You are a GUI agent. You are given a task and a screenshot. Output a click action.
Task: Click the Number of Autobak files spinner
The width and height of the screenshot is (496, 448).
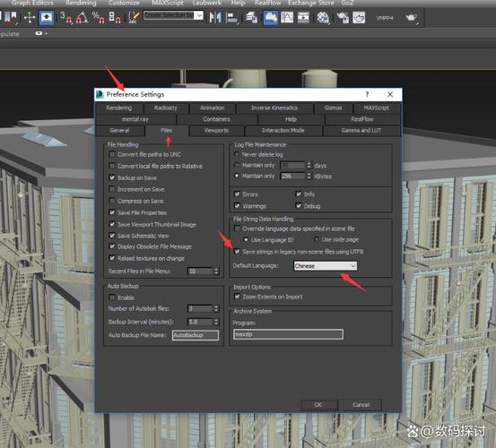(x=216, y=308)
